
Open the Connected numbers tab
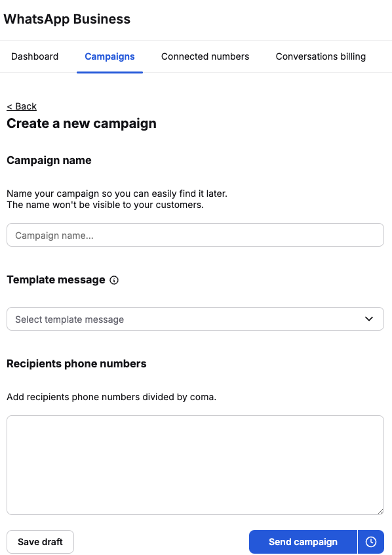205,56
